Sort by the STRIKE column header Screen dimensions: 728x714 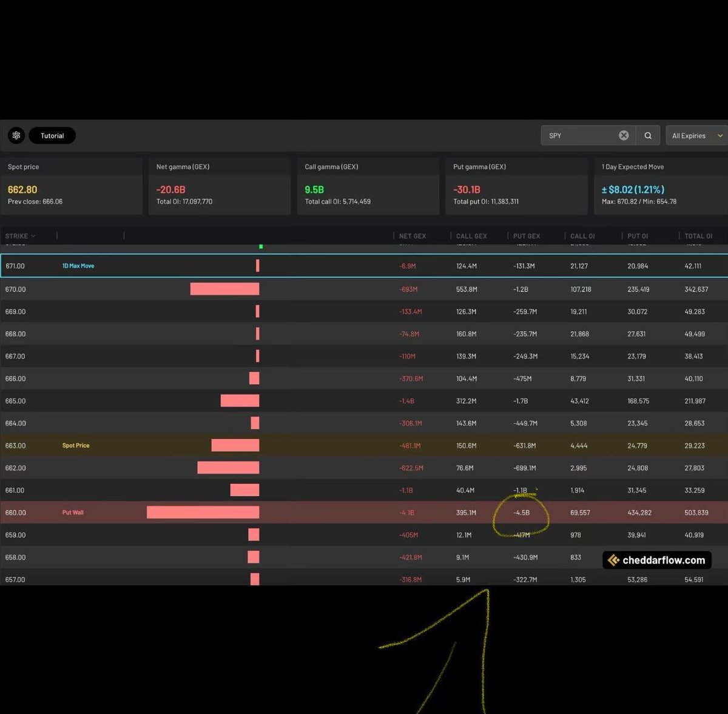tap(20, 236)
